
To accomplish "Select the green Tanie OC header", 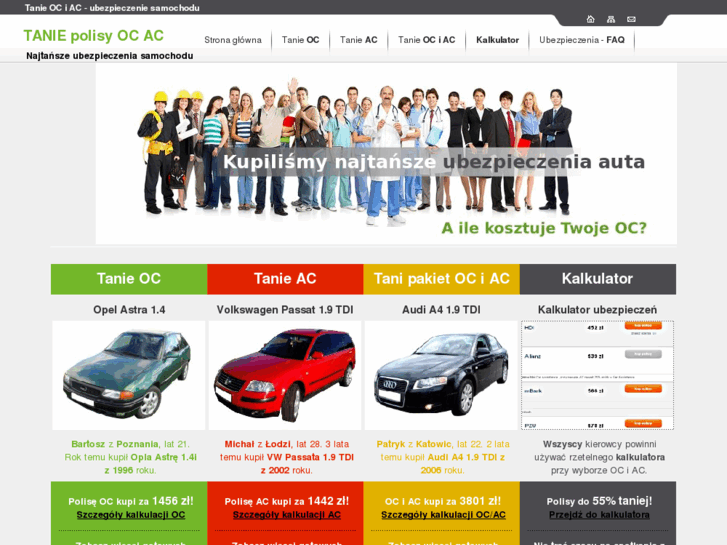I will [129, 279].
